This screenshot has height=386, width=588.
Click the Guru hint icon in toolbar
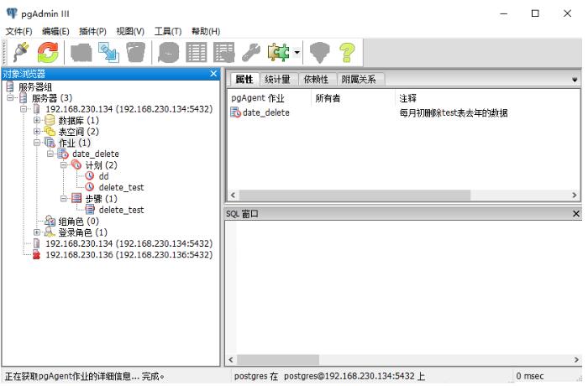coord(319,53)
